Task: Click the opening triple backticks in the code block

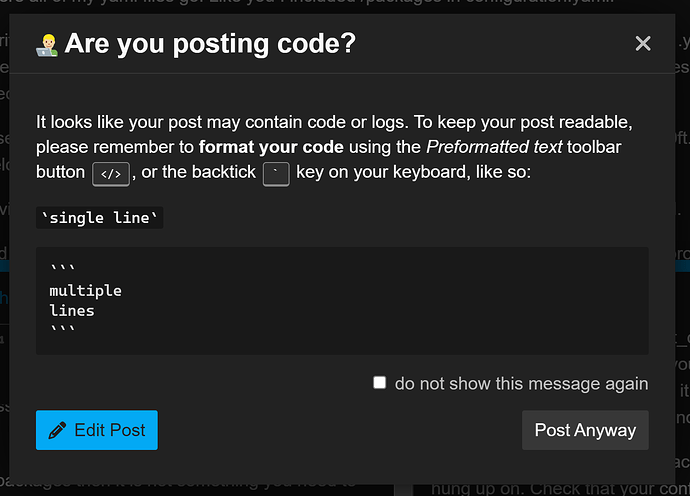Action: click(62, 270)
